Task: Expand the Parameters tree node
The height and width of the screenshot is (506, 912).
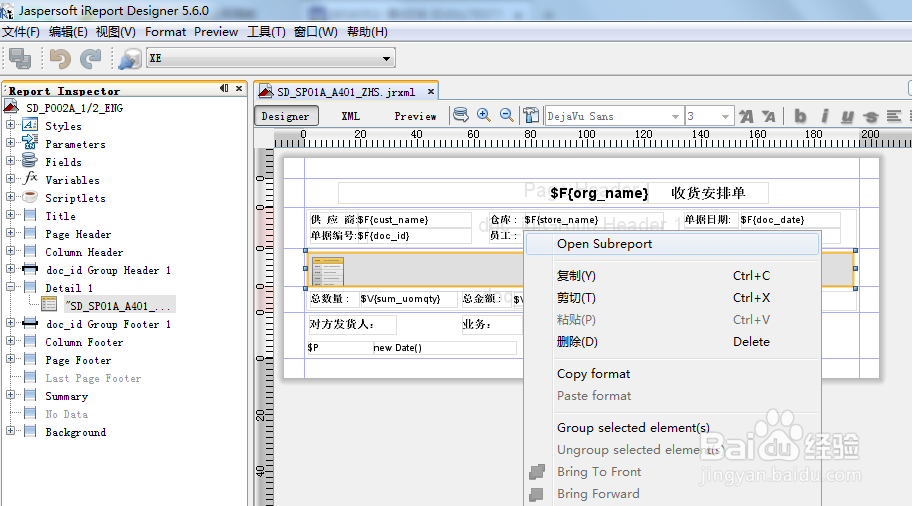Action: click(x=10, y=142)
